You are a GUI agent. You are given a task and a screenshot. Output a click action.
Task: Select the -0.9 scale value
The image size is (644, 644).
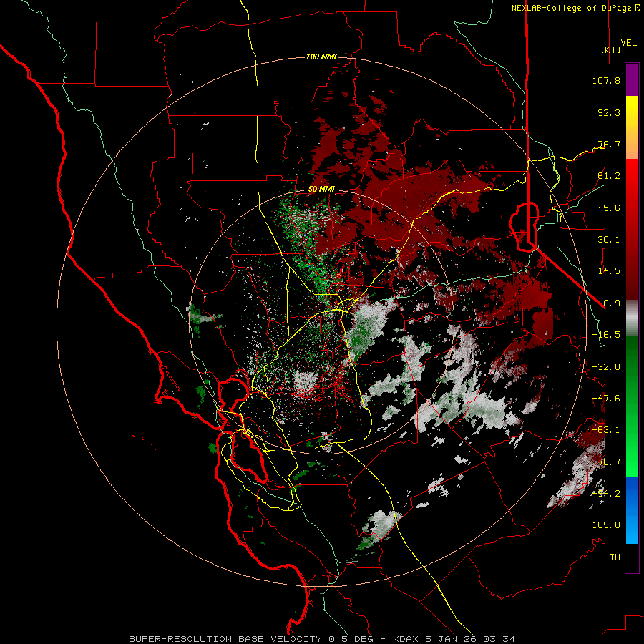pyautogui.click(x=609, y=303)
